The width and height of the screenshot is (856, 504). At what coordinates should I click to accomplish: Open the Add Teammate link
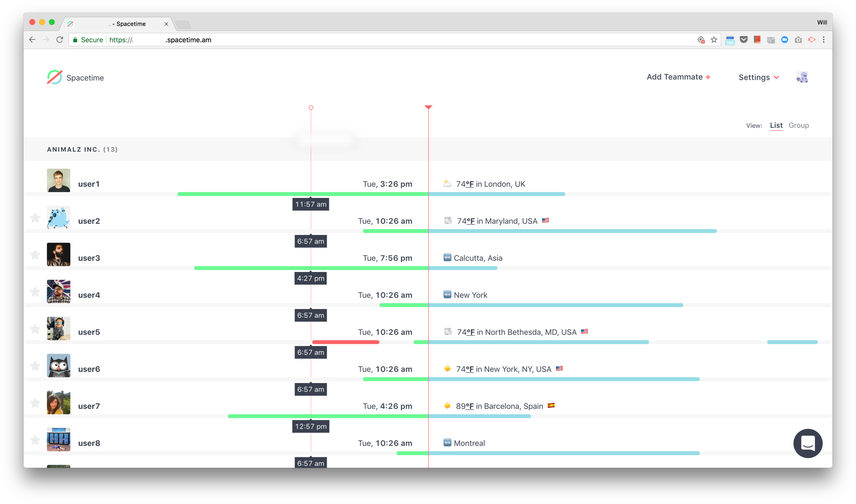pyautogui.click(x=678, y=77)
